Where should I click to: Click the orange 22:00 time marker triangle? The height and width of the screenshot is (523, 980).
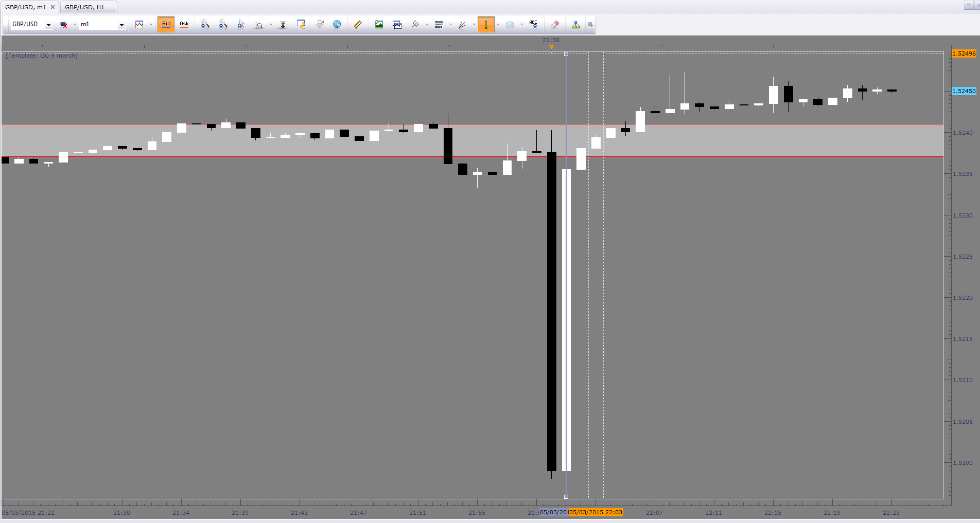[x=551, y=47]
